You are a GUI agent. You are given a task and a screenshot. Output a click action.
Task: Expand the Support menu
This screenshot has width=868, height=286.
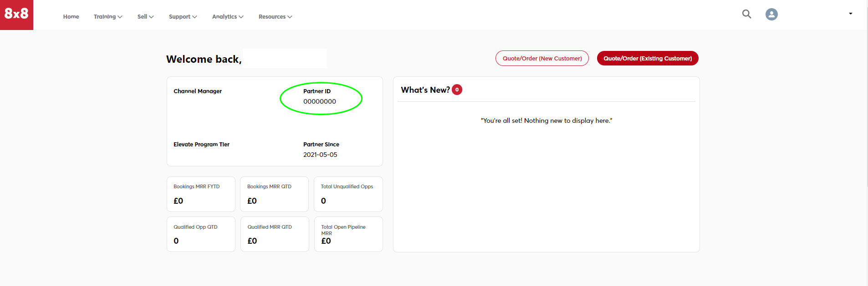tap(183, 17)
